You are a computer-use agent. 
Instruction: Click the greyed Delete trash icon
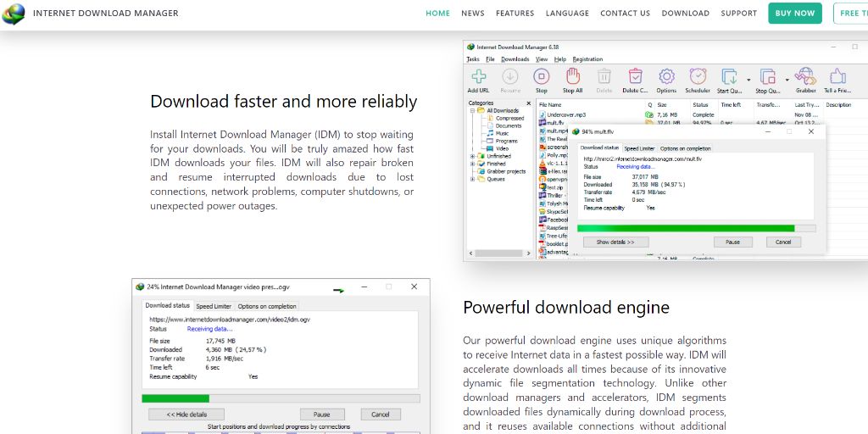[604, 76]
